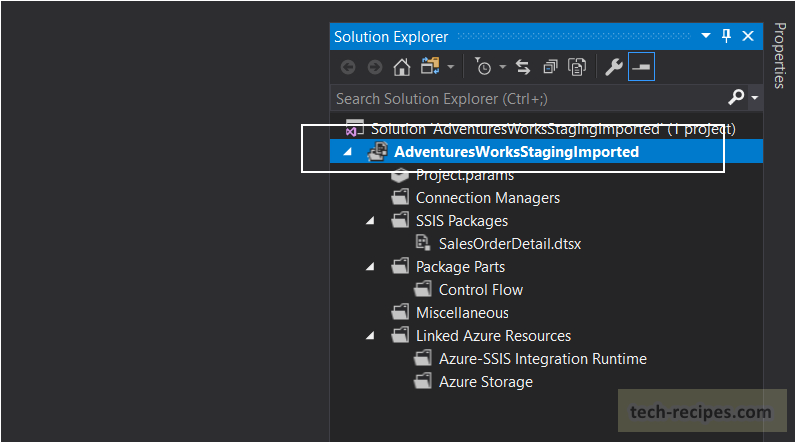796x443 pixels.
Task: Click the Azure-SSIS Integration Runtime folder icon
Action: [x=423, y=358]
